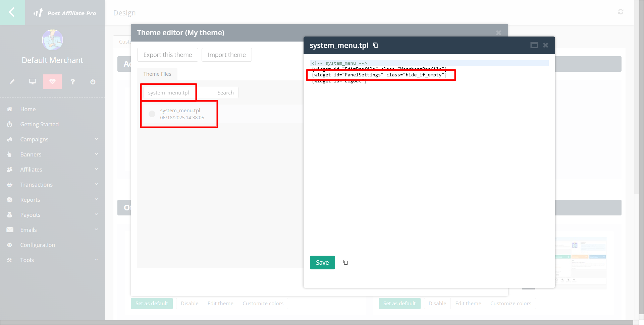Image resolution: width=644 pixels, height=325 pixels.
Task: Click the Payouts money bag icon
Action: coord(10,215)
